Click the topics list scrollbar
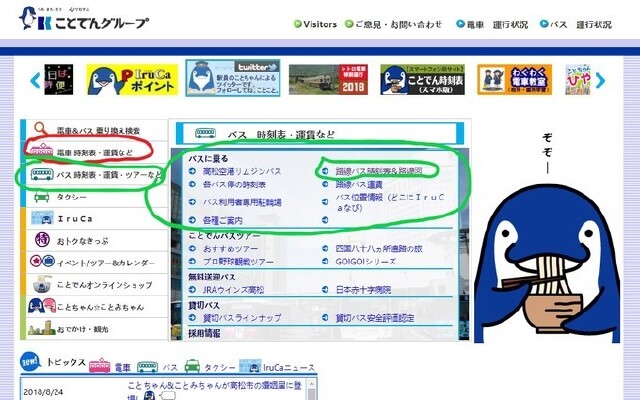Screen dimensions: 640x400 point(311,390)
